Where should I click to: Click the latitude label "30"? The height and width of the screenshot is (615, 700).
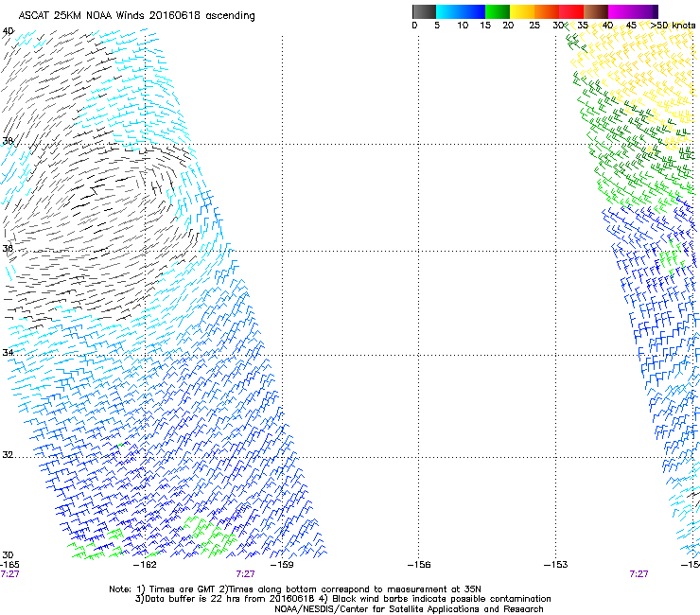coord(8,555)
